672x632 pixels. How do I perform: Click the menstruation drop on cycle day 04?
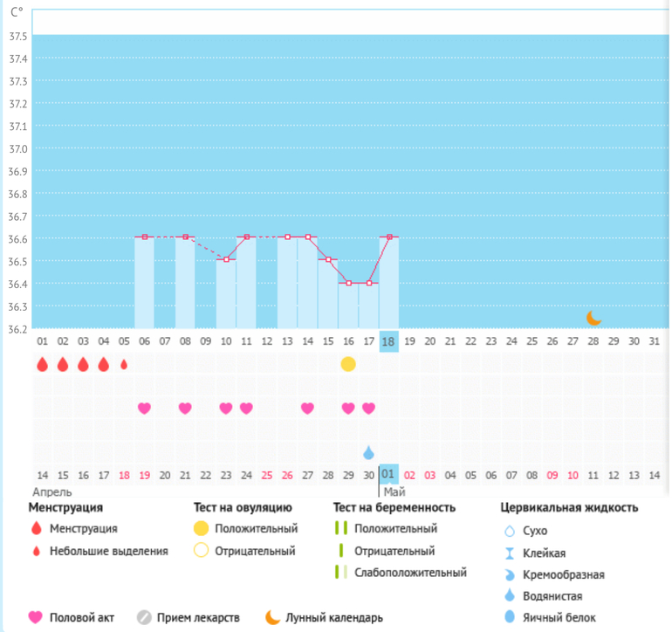point(104,364)
